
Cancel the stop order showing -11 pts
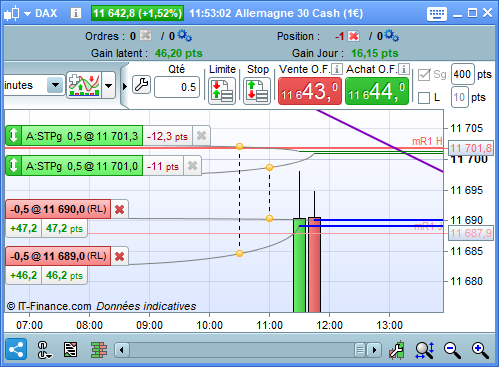192,165
